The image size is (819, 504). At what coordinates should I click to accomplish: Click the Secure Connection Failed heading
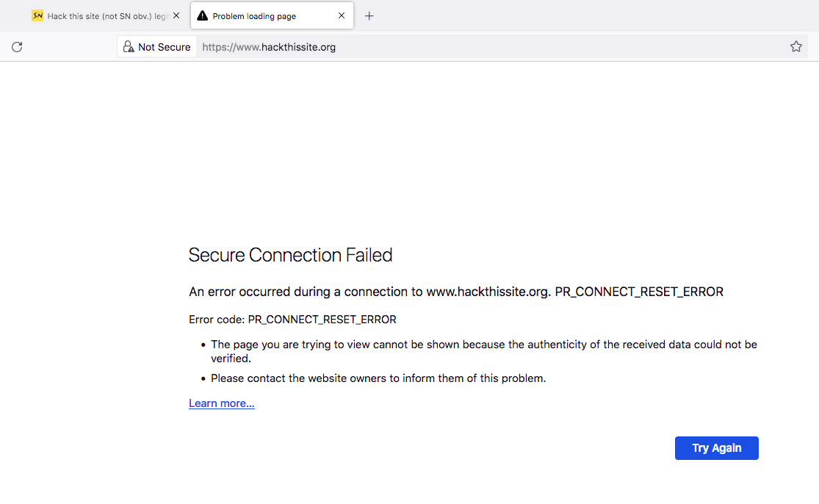pyautogui.click(x=290, y=255)
